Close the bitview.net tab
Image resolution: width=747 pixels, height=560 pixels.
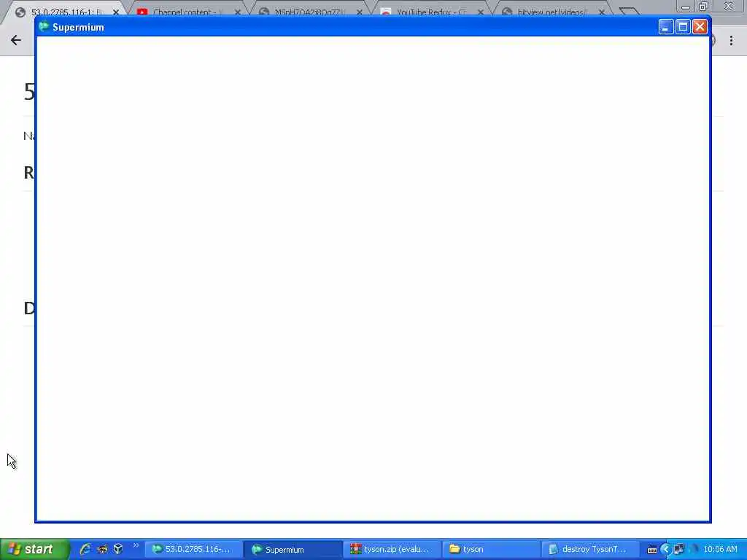[602, 12]
